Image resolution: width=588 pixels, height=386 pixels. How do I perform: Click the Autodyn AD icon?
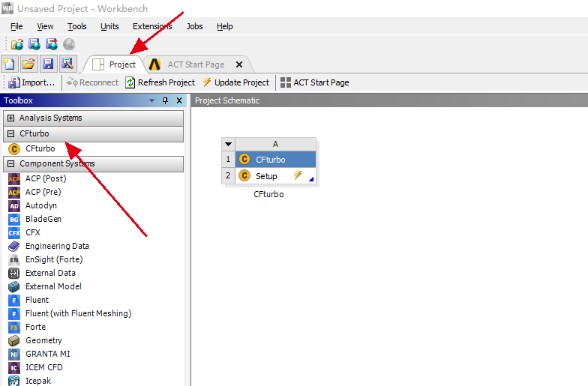tap(13, 205)
